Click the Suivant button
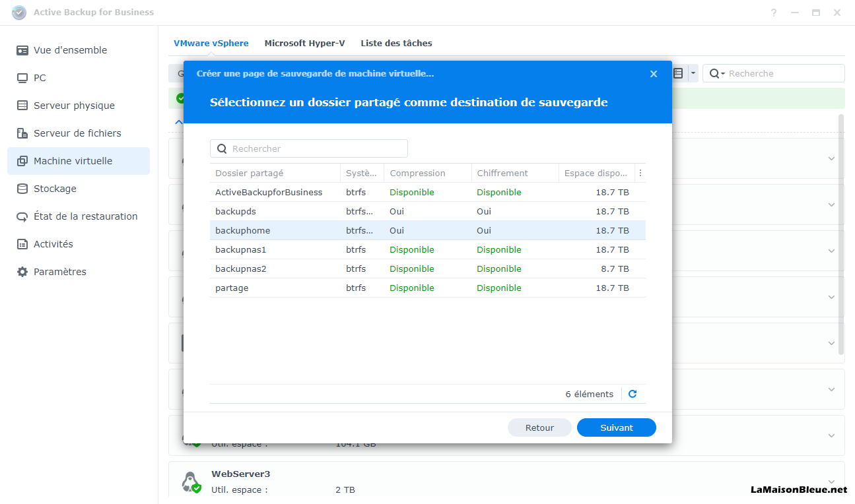Screen dimensions: 855x504 click(617, 427)
